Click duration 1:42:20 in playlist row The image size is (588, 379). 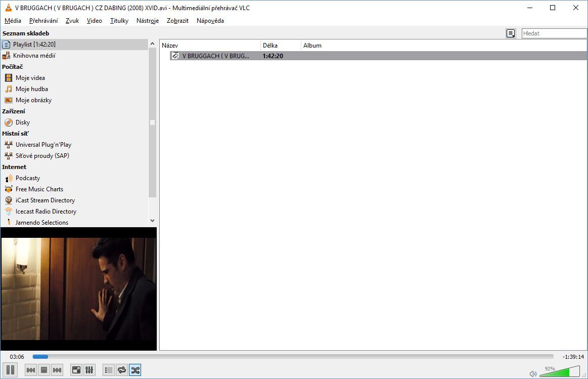[x=273, y=56]
